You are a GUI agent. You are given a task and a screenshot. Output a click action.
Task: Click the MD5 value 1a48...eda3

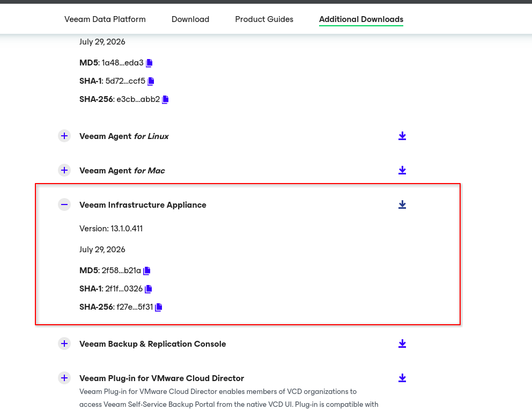point(122,63)
